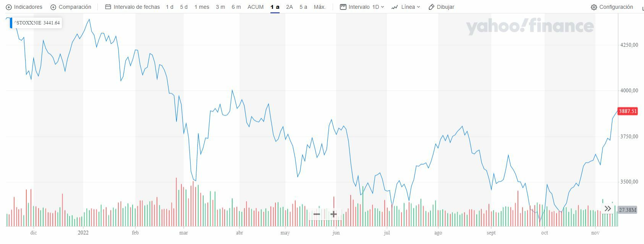Viewport: 644px width, 244px height.
Task: Zoom out with the minus icon
Action: (317, 214)
